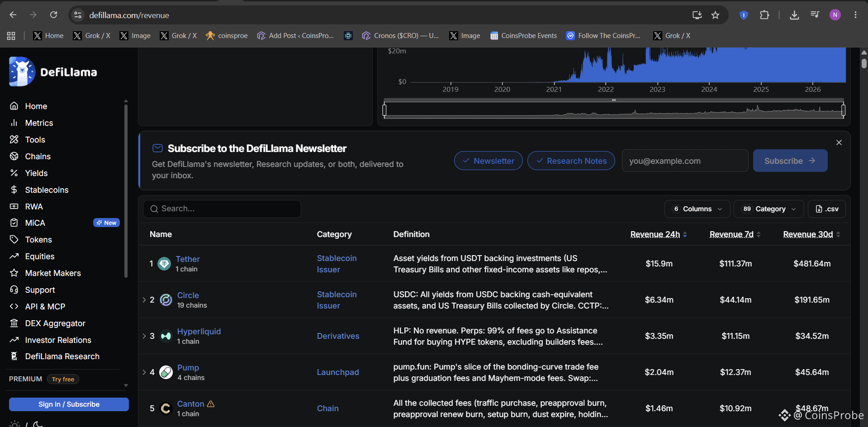Bookmark this page with star icon
This screenshot has width=868, height=427.
(x=715, y=15)
